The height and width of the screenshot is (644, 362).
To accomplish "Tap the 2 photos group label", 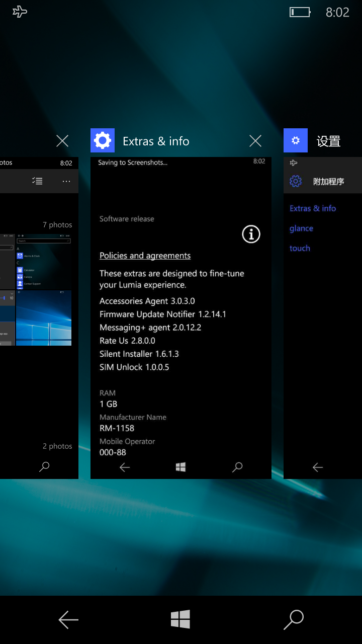I will point(57,446).
